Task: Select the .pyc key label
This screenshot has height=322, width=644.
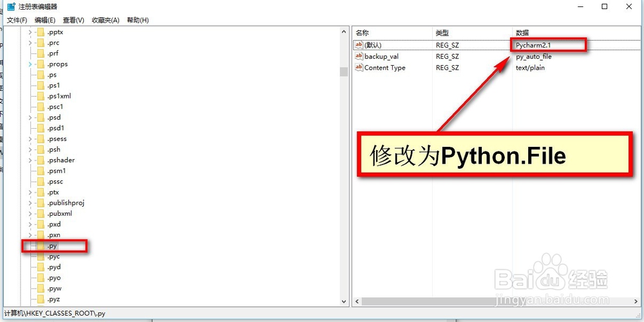Action: click(x=53, y=256)
